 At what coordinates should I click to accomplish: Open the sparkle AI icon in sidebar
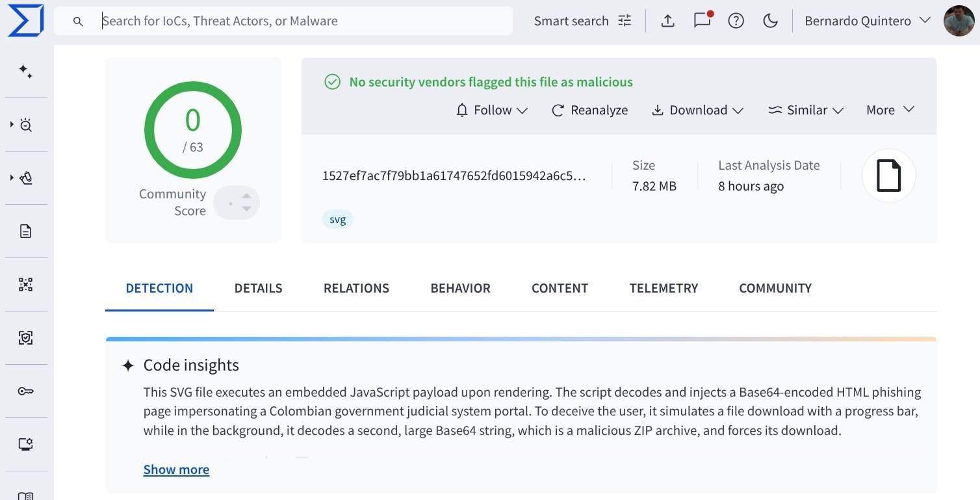pyautogui.click(x=26, y=72)
